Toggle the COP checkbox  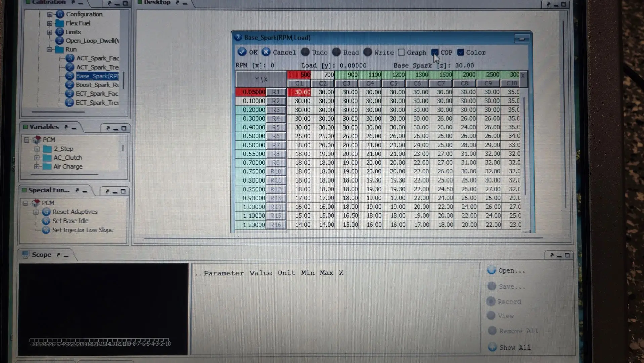[x=434, y=52]
